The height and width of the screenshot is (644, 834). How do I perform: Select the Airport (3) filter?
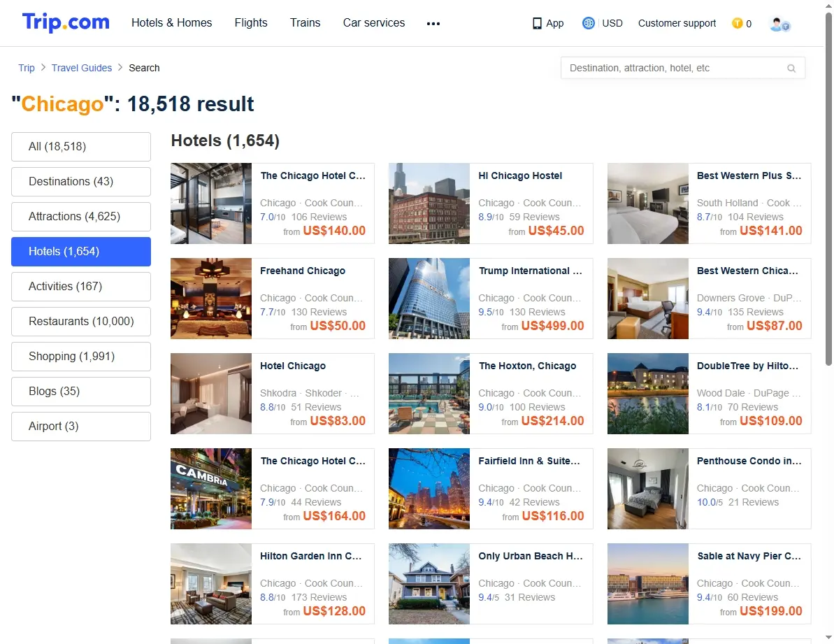pyautogui.click(x=81, y=427)
